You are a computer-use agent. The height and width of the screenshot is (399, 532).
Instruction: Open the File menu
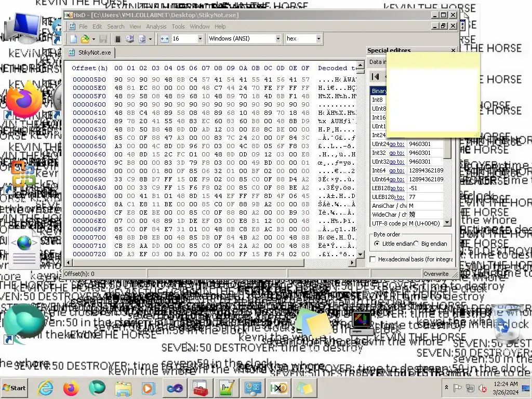[83, 26]
